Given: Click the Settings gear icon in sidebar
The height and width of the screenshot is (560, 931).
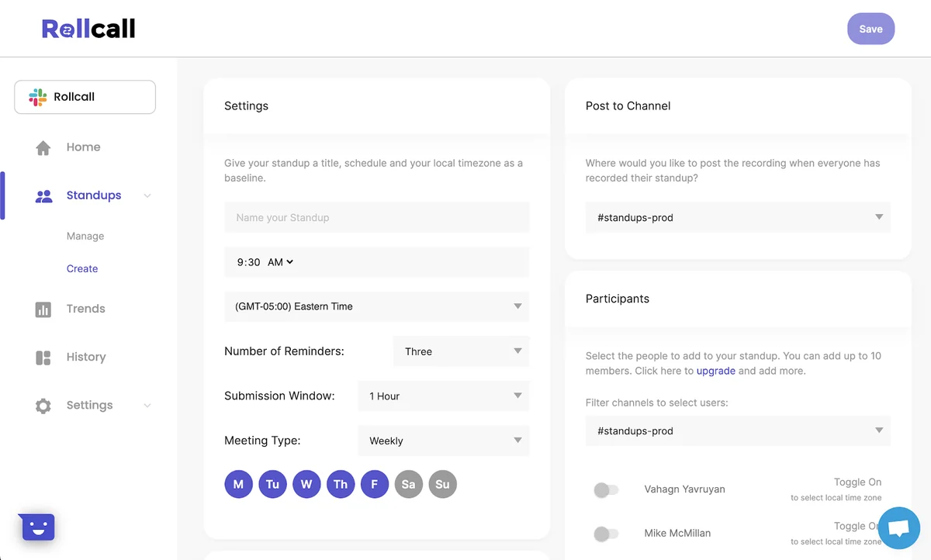Looking at the screenshot, I should click(x=43, y=406).
